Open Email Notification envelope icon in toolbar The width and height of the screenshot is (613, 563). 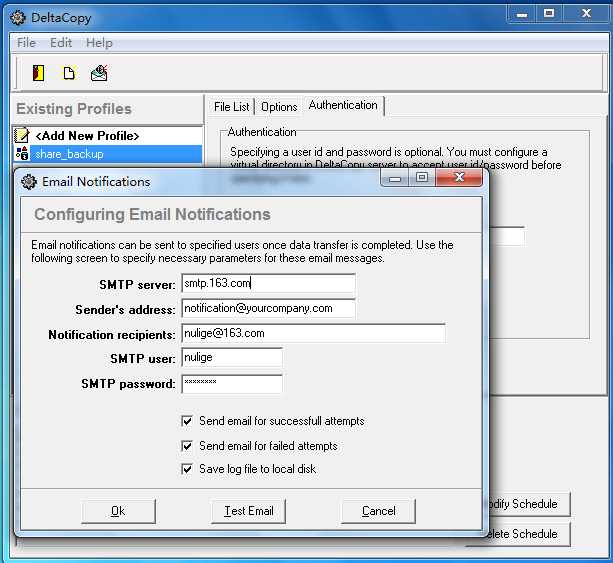(99, 73)
